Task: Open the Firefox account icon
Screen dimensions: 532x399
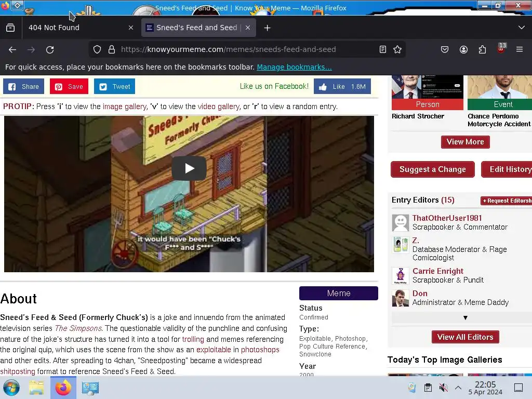Action: tap(463, 49)
